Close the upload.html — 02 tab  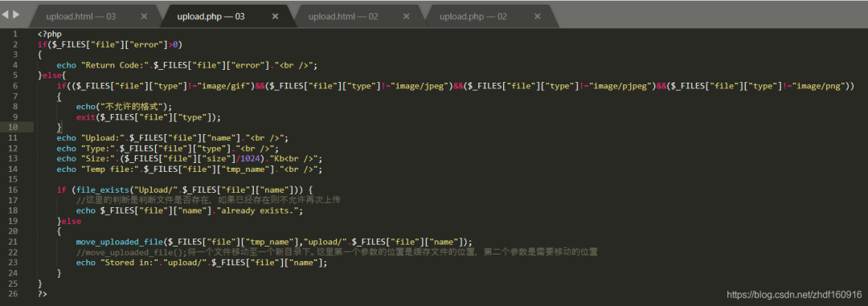click(x=407, y=17)
